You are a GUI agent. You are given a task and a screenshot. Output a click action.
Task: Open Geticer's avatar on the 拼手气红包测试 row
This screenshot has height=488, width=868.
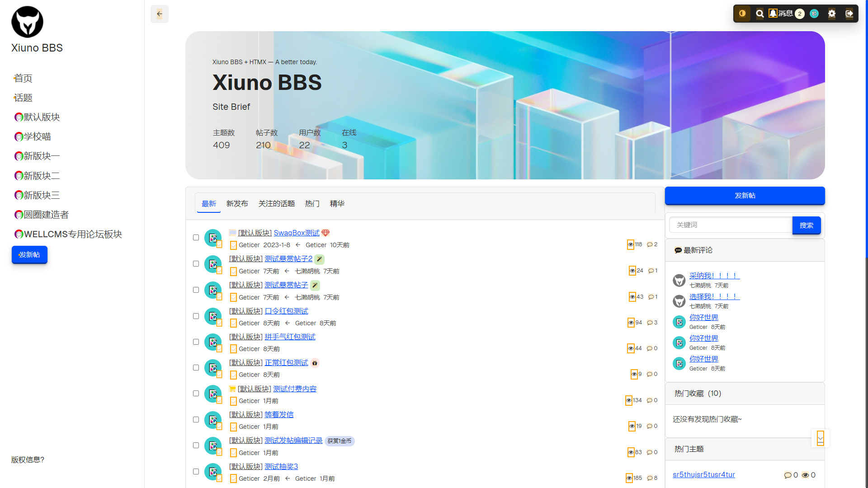click(213, 342)
